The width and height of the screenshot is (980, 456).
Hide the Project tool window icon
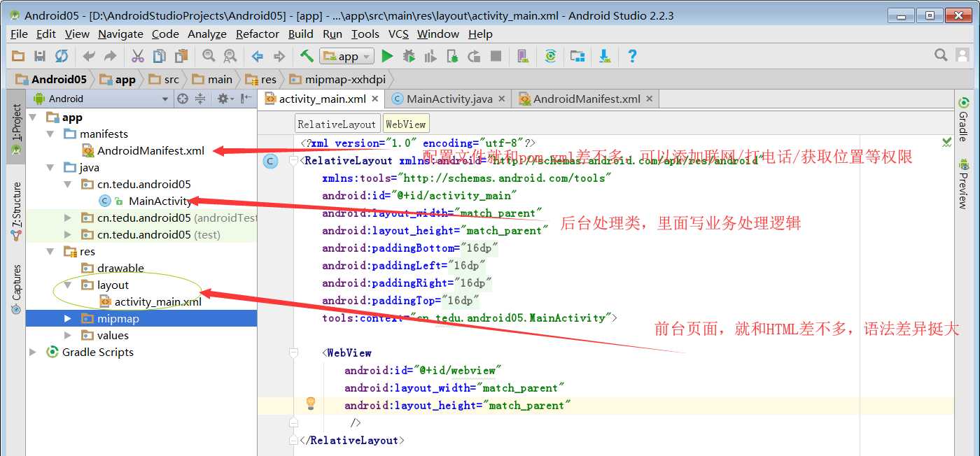[x=246, y=99]
